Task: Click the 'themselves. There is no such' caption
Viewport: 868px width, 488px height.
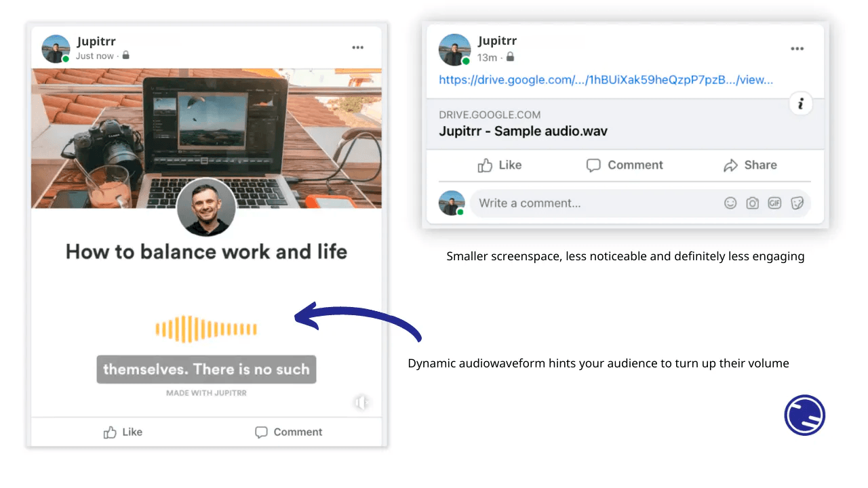Action: (206, 369)
